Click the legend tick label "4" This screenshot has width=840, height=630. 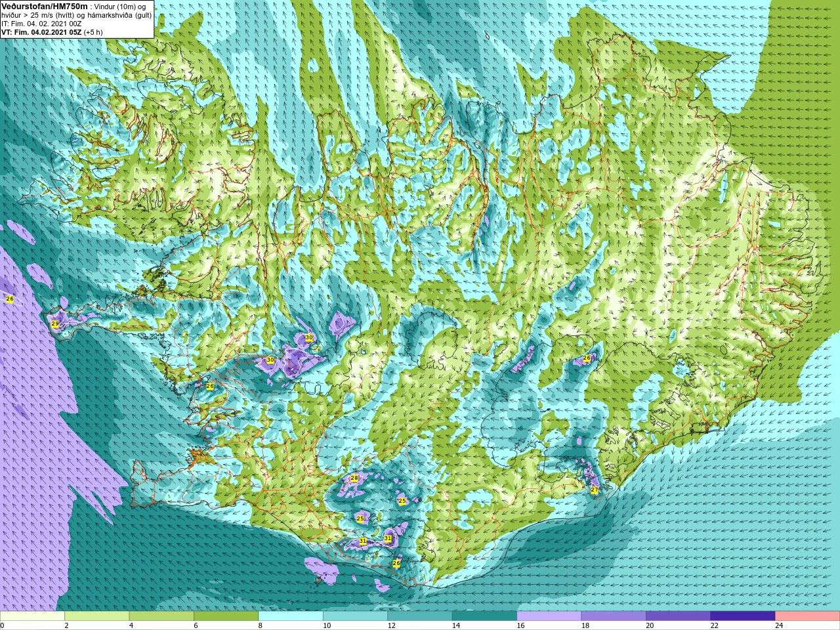click(x=131, y=625)
